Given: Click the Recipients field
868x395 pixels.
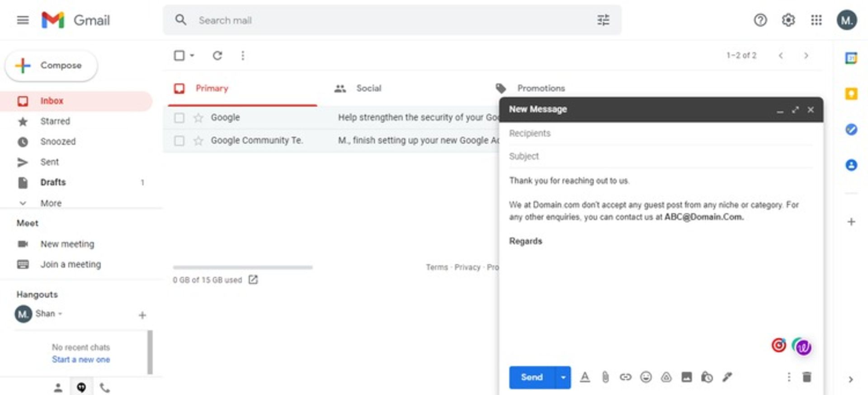Looking at the screenshot, I should [660, 133].
